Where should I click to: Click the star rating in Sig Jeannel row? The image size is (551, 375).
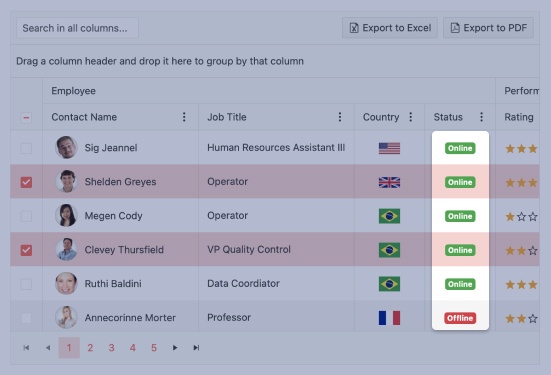[x=521, y=149]
